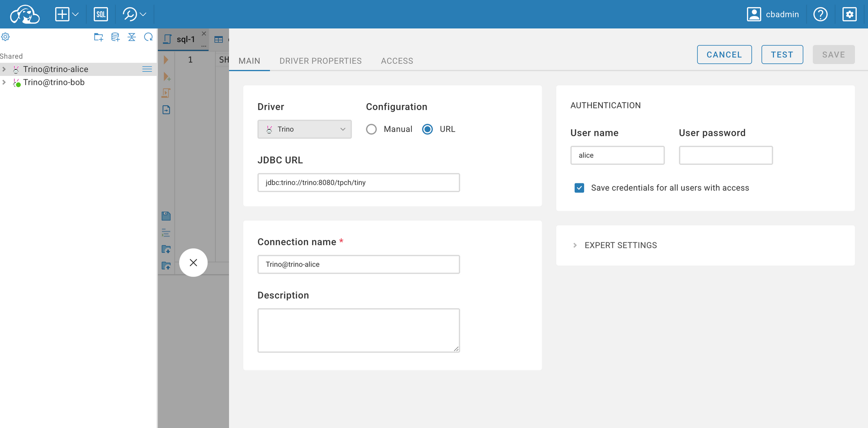
Task: Click the Cancel button
Action: pos(724,55)
